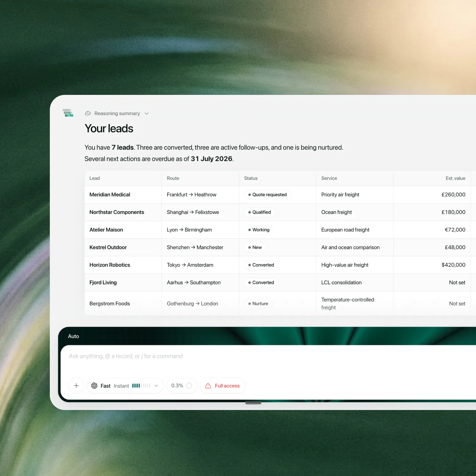Click the Qualified status pill

tap(260, 212)
